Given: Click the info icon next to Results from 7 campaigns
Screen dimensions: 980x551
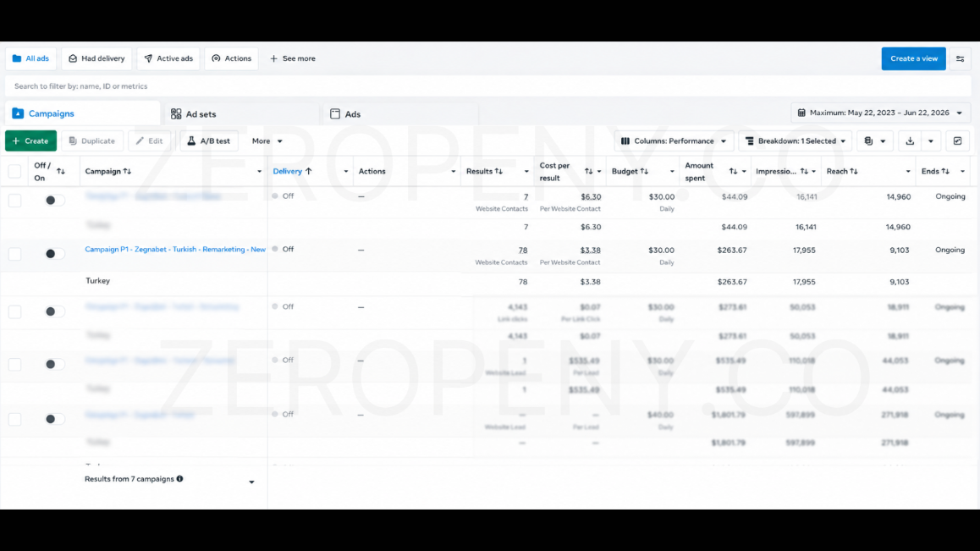Looking at the screenshot, I should tap(180, 479).
